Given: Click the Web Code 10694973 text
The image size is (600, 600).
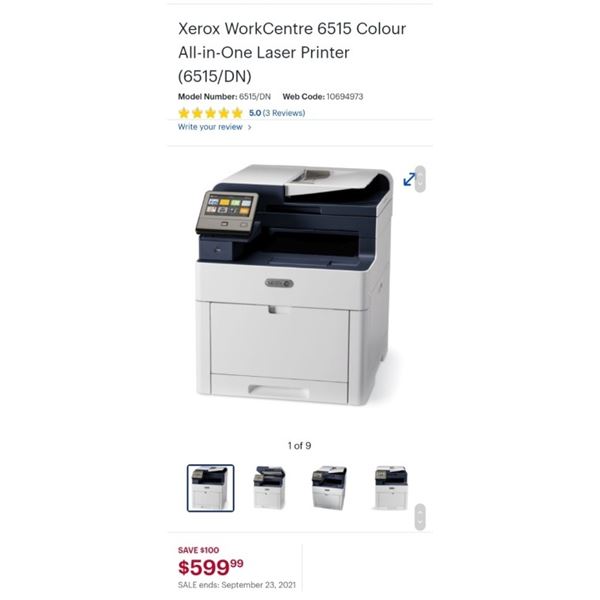Looking at the screenshot, I should click(x=323, y=96).
